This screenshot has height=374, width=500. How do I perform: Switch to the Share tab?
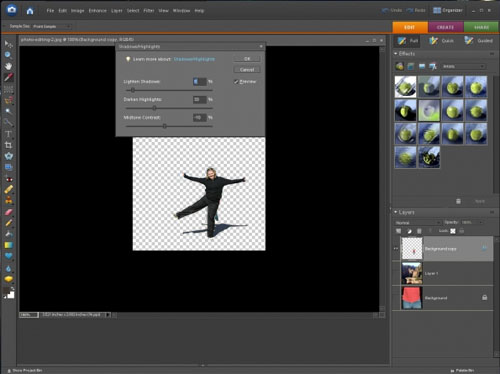point(481,27)
